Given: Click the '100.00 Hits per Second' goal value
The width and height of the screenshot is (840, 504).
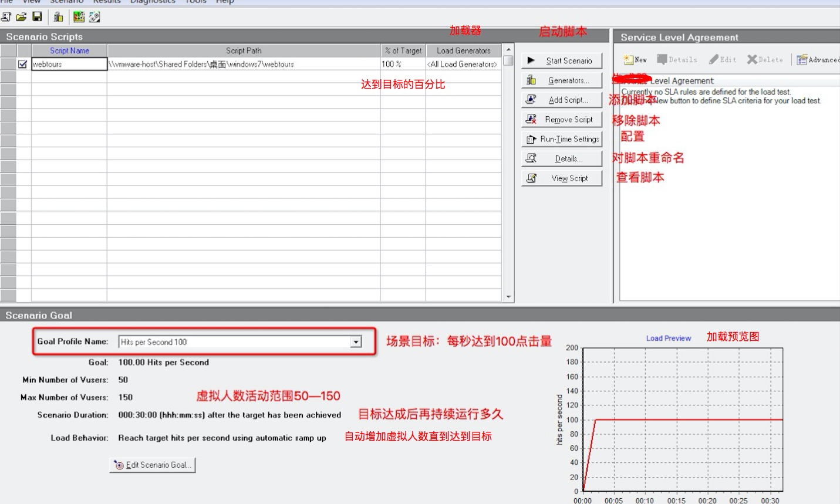Looking at the screenshot, I should pyautogui.click(x=164, y=363).
